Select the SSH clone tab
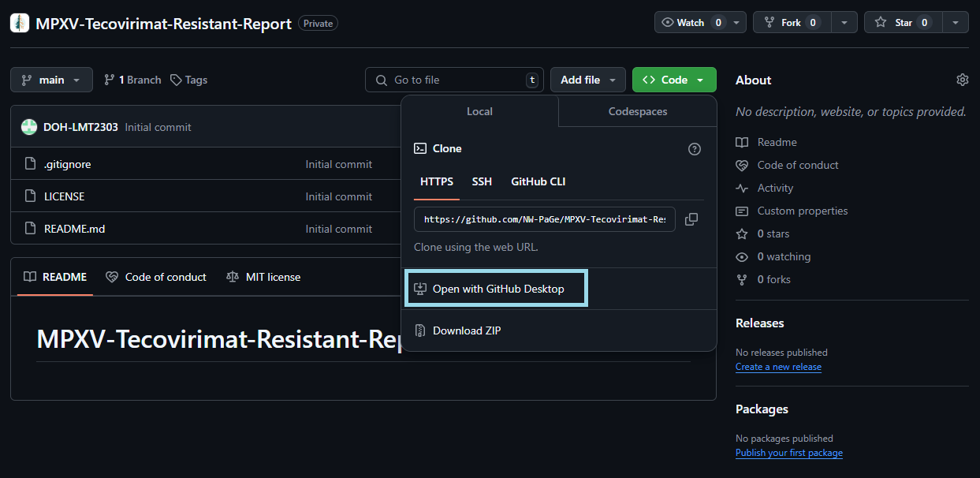This screenshot has width=980, height=478. coord(482,181)
